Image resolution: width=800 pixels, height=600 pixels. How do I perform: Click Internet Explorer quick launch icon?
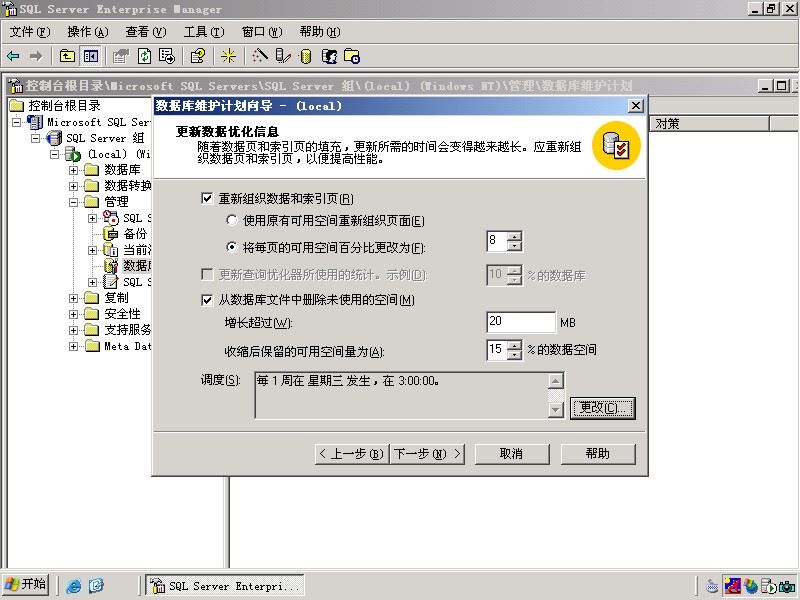point(74,585)
